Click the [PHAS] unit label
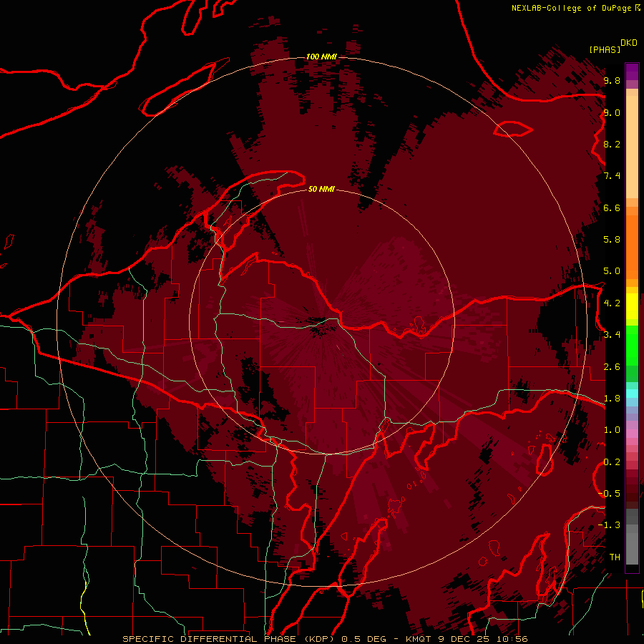This screenshot has height=644, width=644. [605, 50]
